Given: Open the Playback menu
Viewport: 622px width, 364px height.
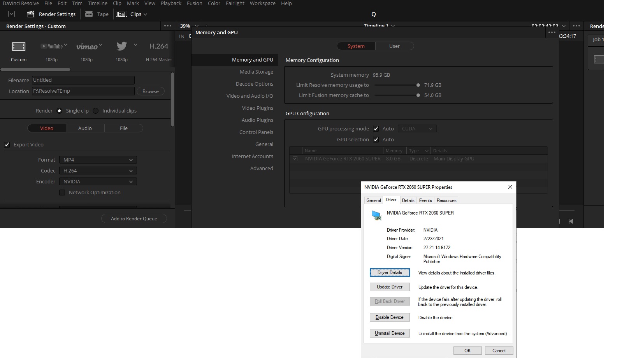Looking at the screenshot, I should 171,3.
